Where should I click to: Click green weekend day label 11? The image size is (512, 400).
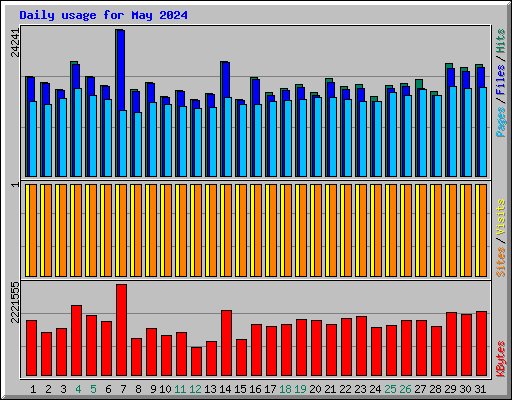180,389
